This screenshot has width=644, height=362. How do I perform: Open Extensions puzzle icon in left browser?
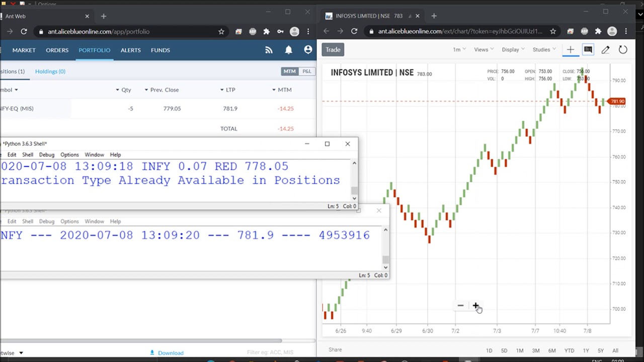[267, 31]
